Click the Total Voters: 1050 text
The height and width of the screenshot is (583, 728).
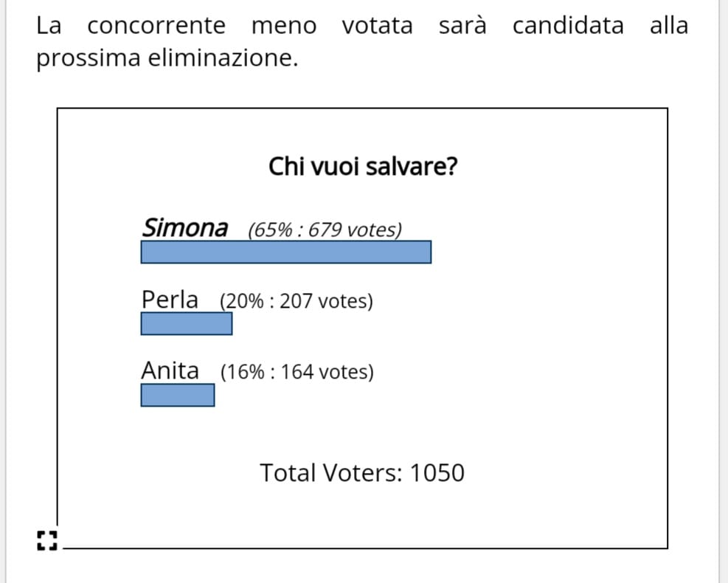coord(362,473)
